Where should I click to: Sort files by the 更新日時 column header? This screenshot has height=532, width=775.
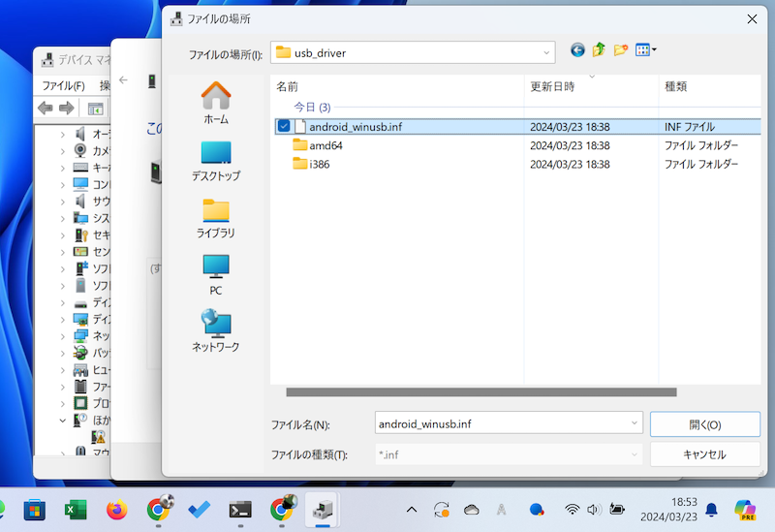(552, 86)
